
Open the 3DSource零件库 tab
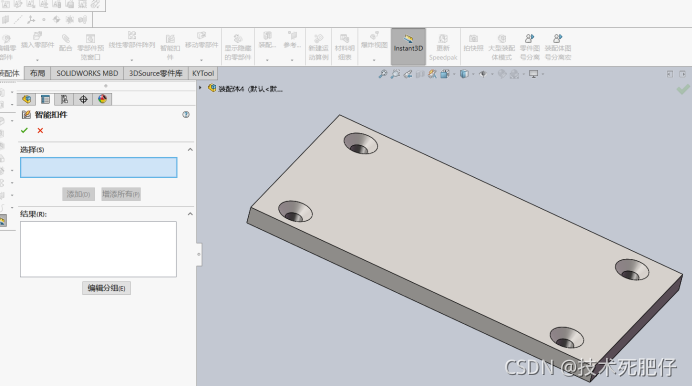(156, 73)
